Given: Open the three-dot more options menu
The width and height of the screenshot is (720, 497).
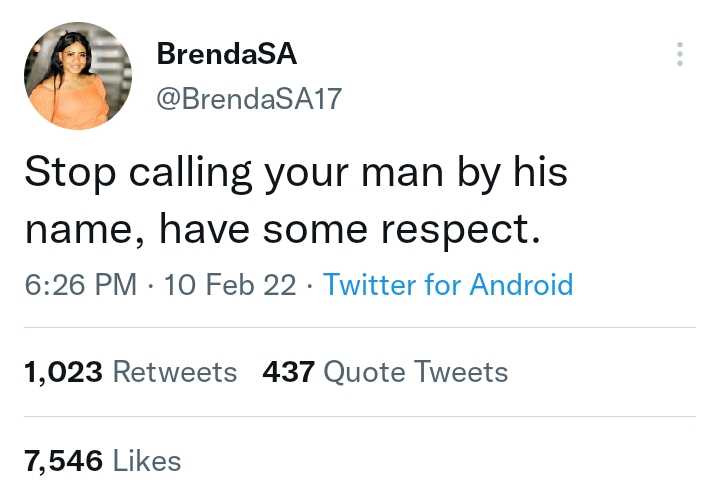Looking at the screenshot, I should (x=680, y=54).
